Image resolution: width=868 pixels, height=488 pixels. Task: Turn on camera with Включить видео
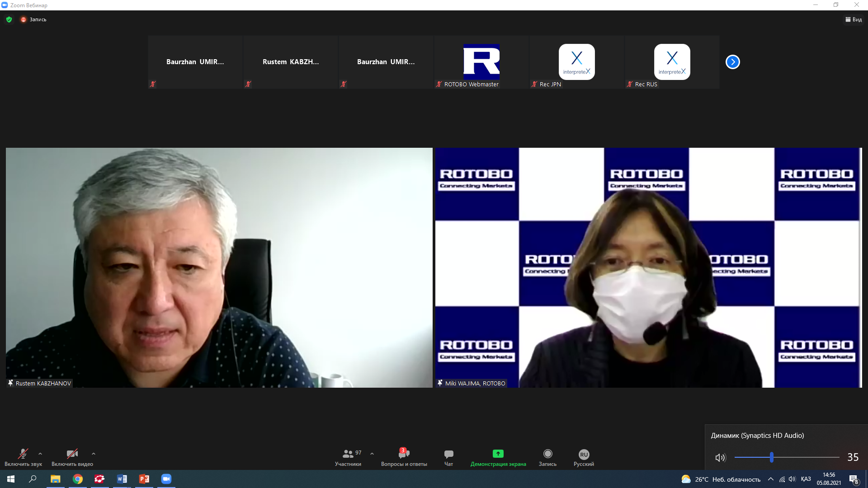pos(72,457)
